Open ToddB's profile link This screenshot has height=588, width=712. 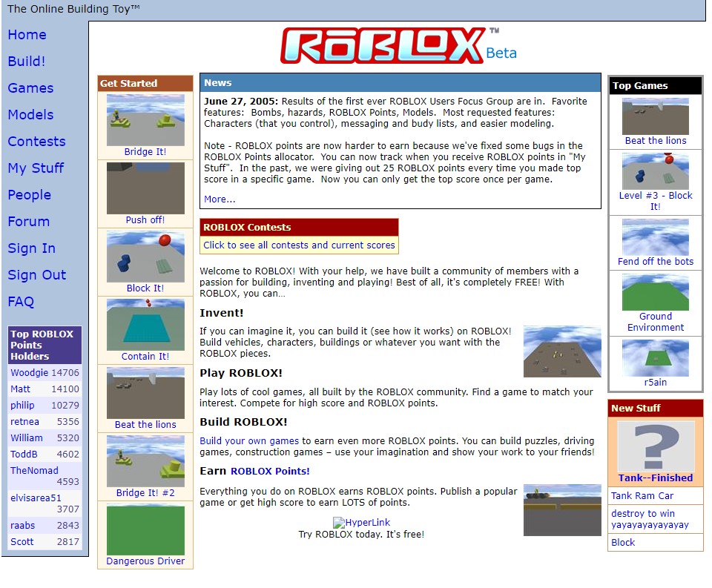coord(24,455)
